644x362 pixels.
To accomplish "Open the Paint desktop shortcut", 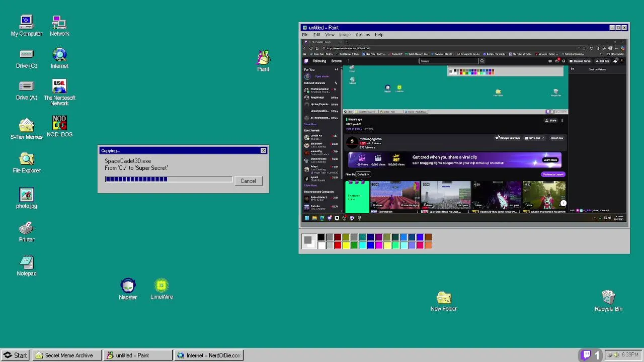I will pos(263,61).
